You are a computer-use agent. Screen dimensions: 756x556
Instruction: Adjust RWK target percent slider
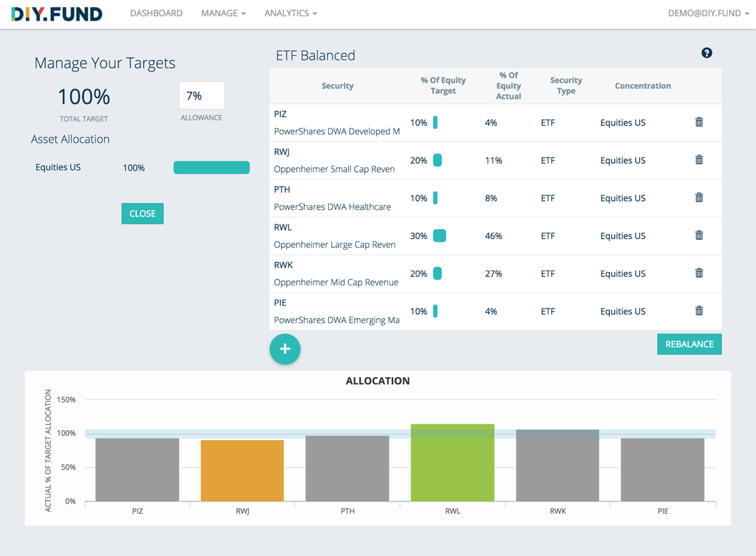[x=437, y=274]
